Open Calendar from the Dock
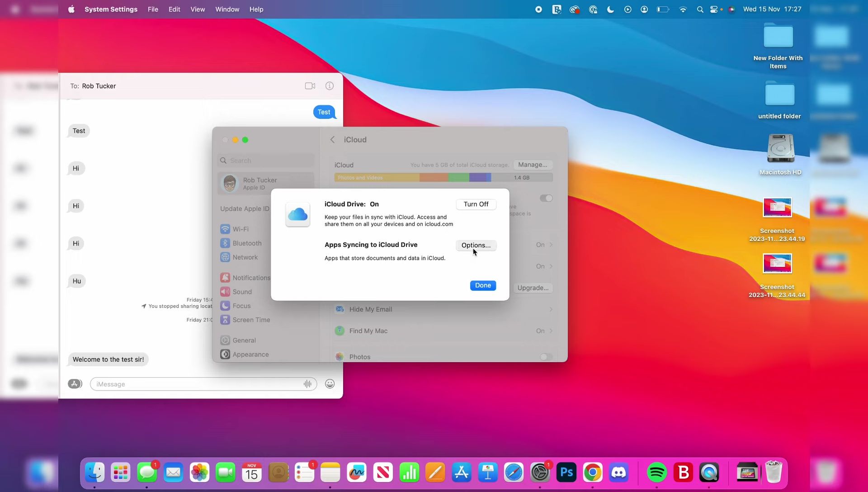Screen dimensions: 868x492 click(x=252, y=473)
